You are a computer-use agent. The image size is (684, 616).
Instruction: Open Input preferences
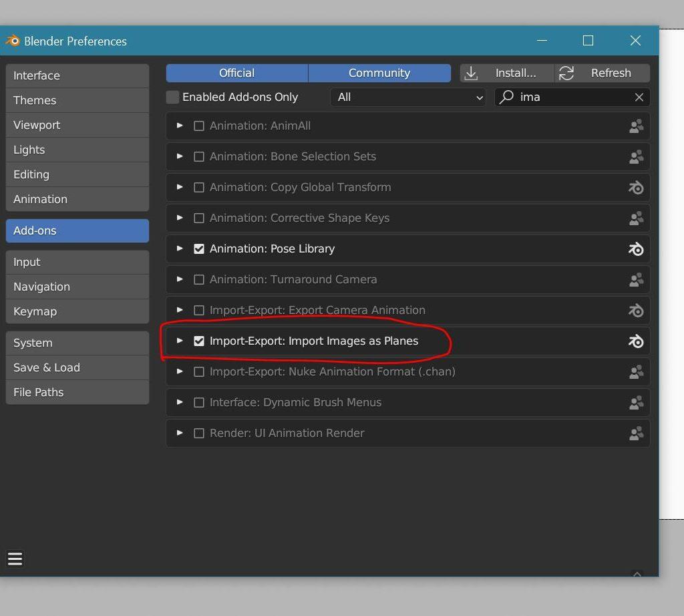[77, 262]
